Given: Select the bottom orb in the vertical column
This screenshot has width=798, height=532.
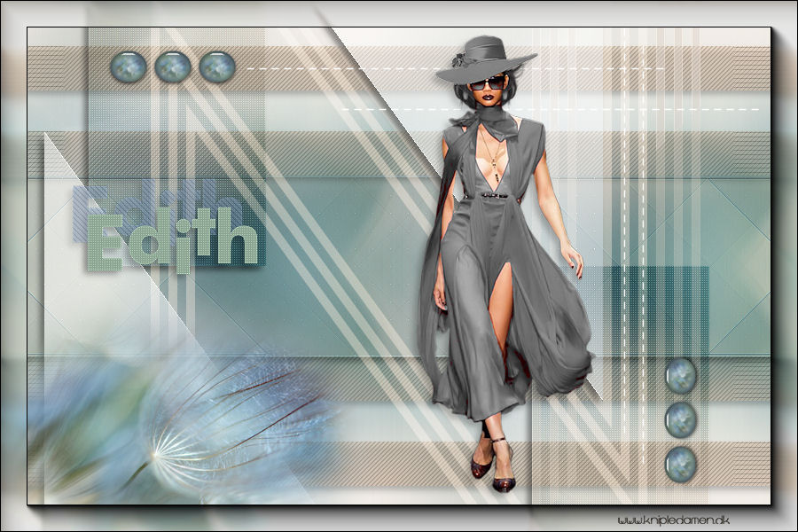Looking at the screenshot, I should pyautogui.click(x=680, y=464).
